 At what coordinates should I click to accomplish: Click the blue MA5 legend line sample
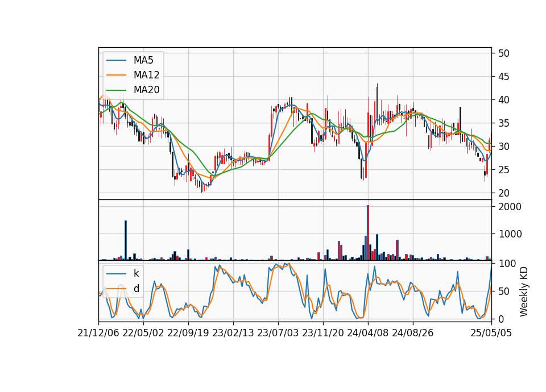116,60
